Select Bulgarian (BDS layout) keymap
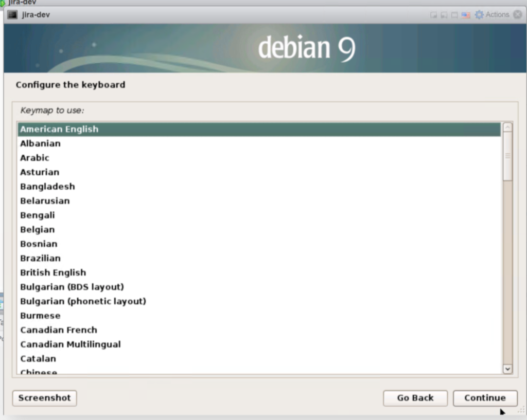This screenshot has height=420, width=527. tap(259, 287)
